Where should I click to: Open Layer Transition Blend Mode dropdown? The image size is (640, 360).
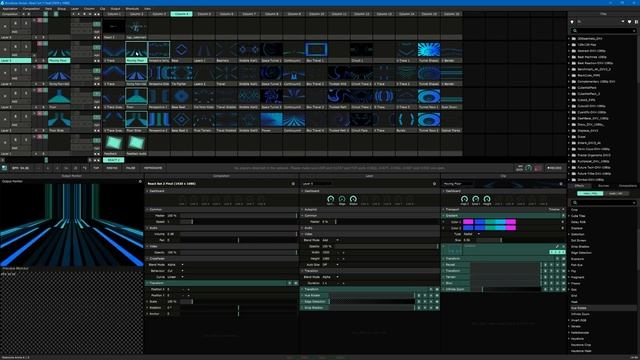[x=330, y=277]
